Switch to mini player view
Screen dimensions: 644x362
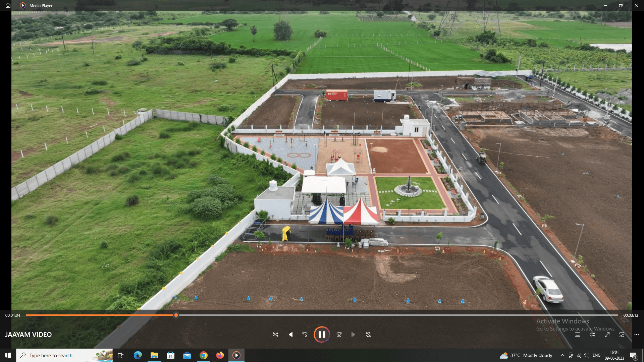click(x=622, y=335)
